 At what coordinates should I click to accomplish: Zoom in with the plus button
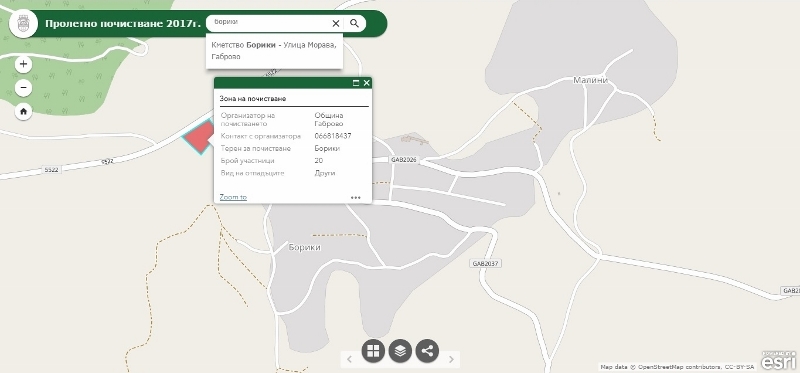(23, 64)
